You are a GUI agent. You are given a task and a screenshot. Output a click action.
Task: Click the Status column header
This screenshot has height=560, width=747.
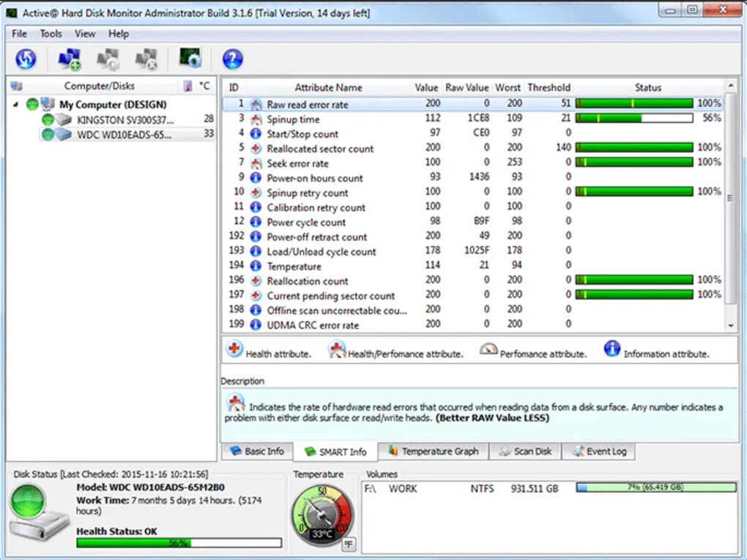(648, 88)
